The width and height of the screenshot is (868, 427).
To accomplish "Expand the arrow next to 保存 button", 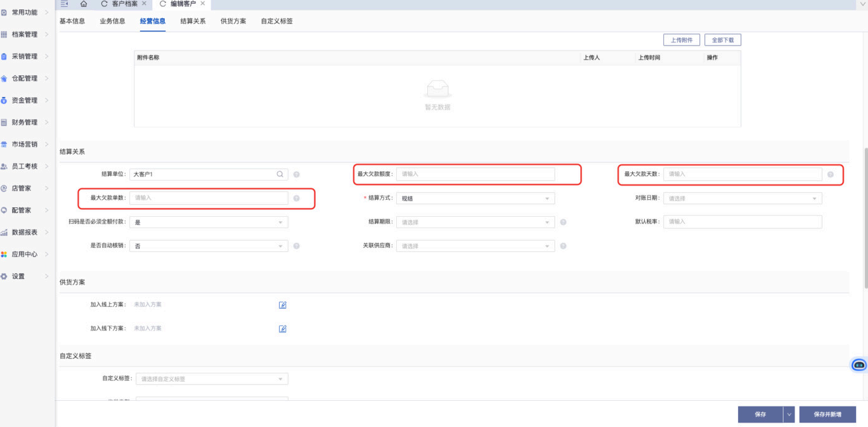I will [789, 415].
